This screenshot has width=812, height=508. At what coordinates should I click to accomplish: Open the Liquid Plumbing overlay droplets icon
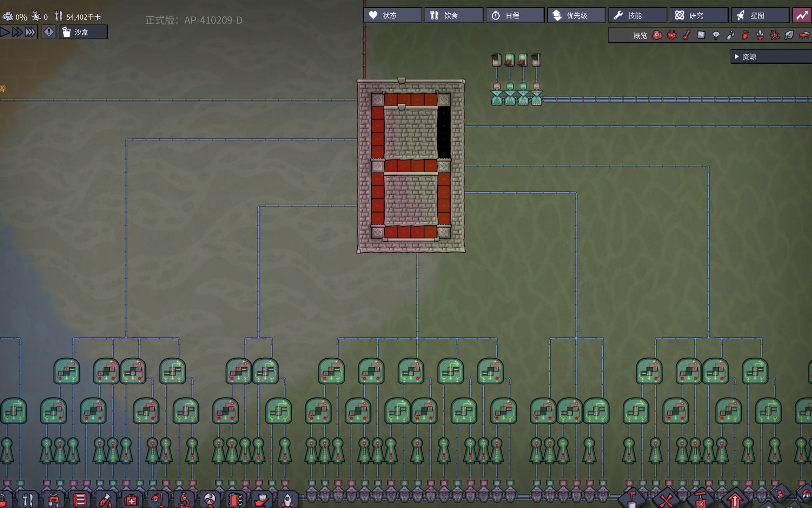(731, 35)
